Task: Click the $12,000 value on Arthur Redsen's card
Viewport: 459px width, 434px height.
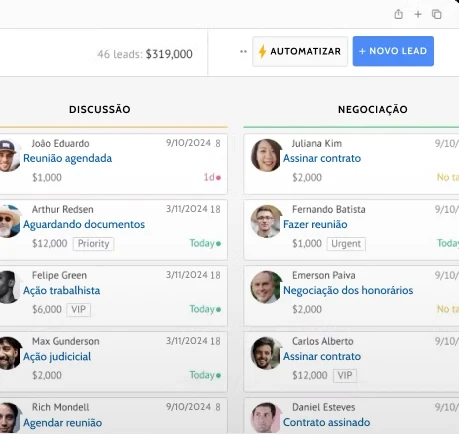Action: (x=50, y=243)
